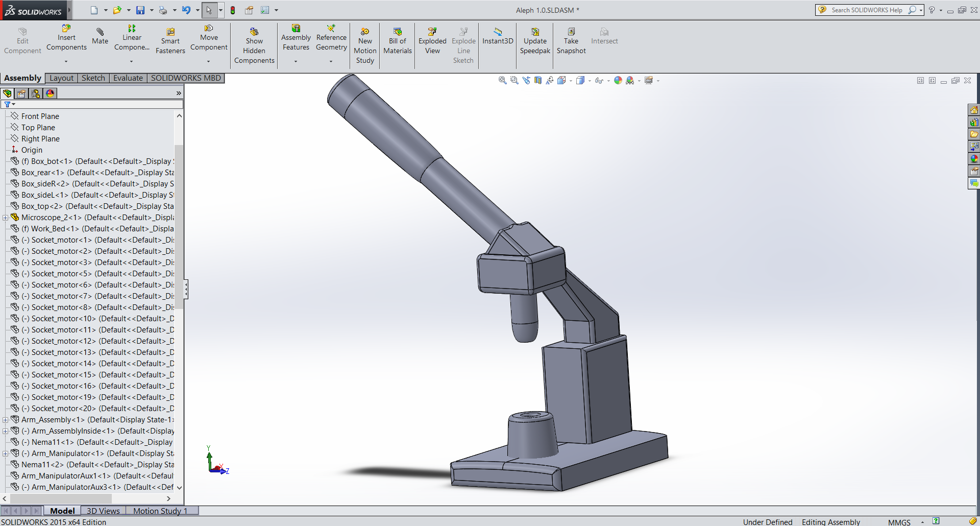The image size is (980, 526).
Task: Click the feature tree vertical scrollbar
Action: pyautogui.click(x=179, y=228)
